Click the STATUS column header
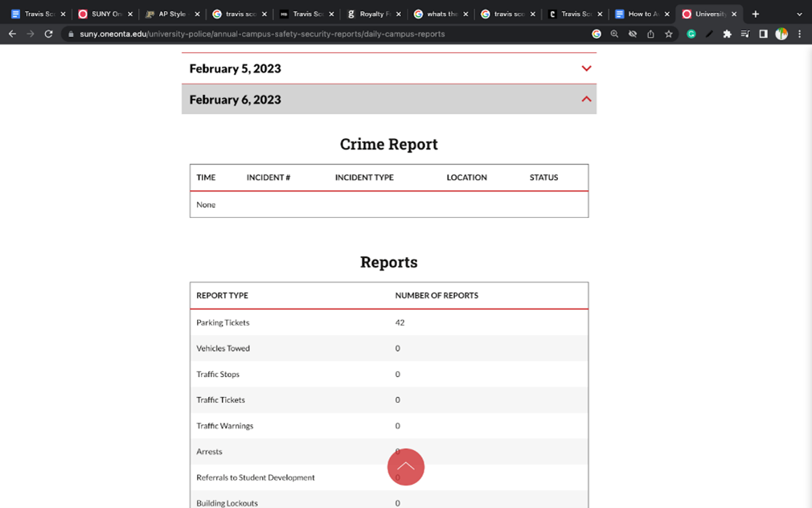Viewport: 812px width, 508px height. [543, 178]
